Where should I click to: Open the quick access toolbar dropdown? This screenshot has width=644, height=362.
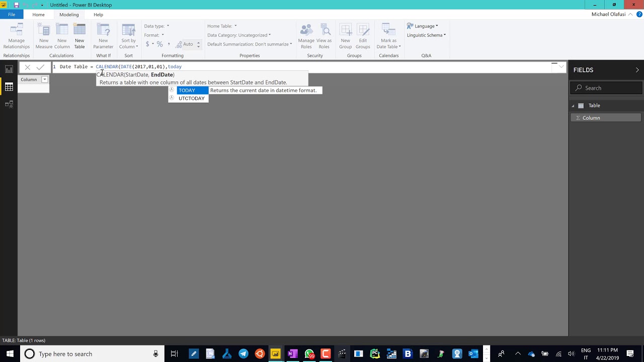point(42,5)
